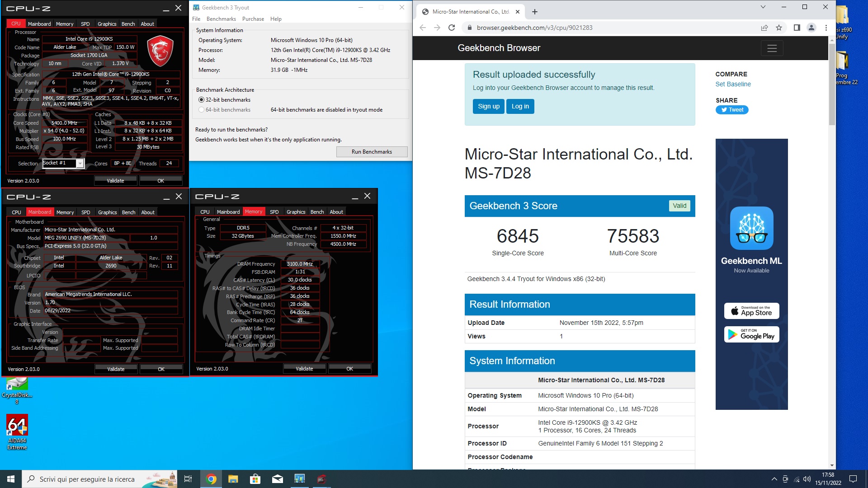868x488 pixels.
Task: Open the App Store download badge
Action: point(751,311)
